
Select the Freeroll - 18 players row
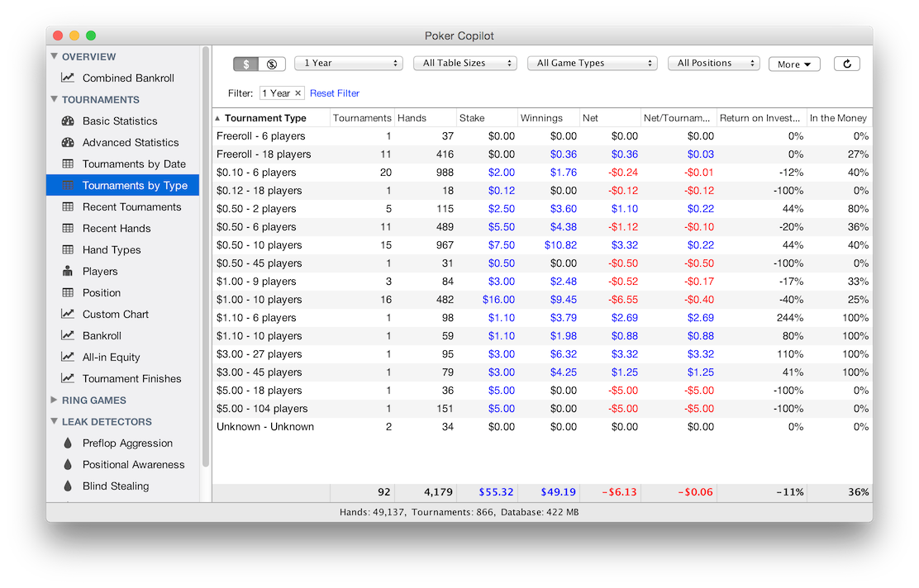pyautogui.click(x=542, y=154)
